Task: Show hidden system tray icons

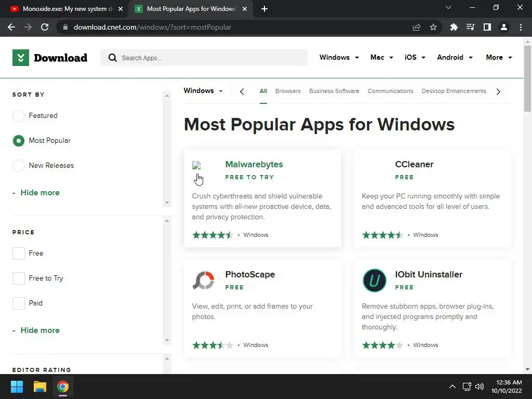Action: 453,387
